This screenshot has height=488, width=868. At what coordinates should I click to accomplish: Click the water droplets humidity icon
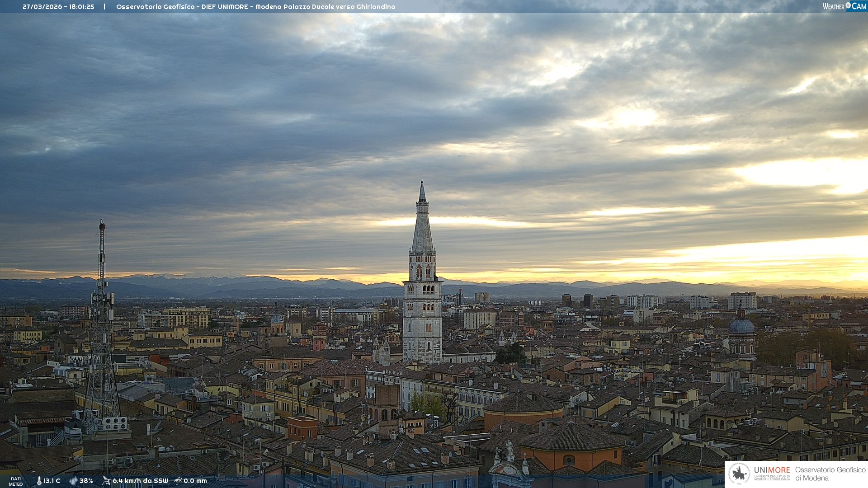(x=73, y=481)
